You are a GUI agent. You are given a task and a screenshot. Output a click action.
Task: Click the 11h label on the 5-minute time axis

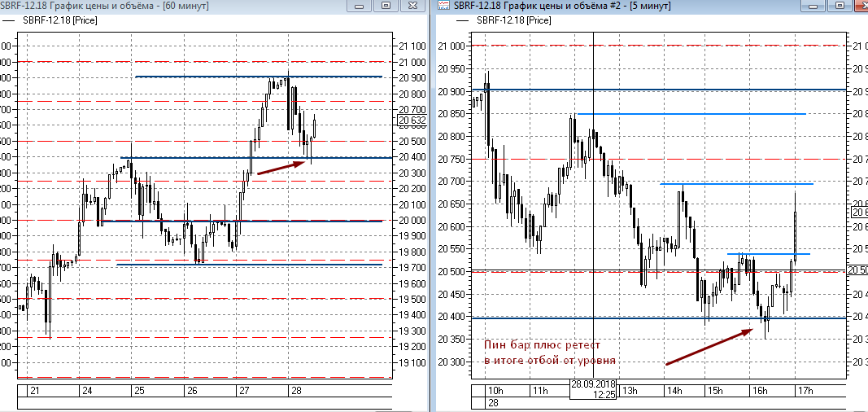[x=539, y=390]
